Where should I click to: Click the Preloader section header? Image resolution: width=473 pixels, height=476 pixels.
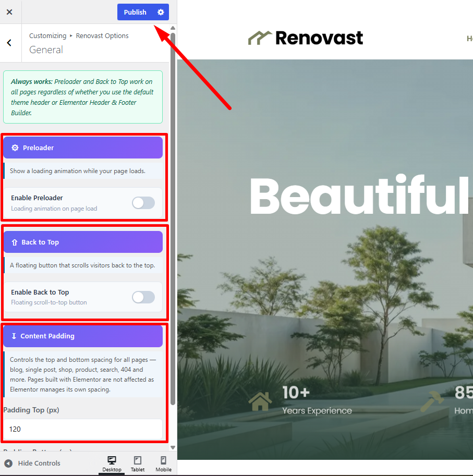83,148
